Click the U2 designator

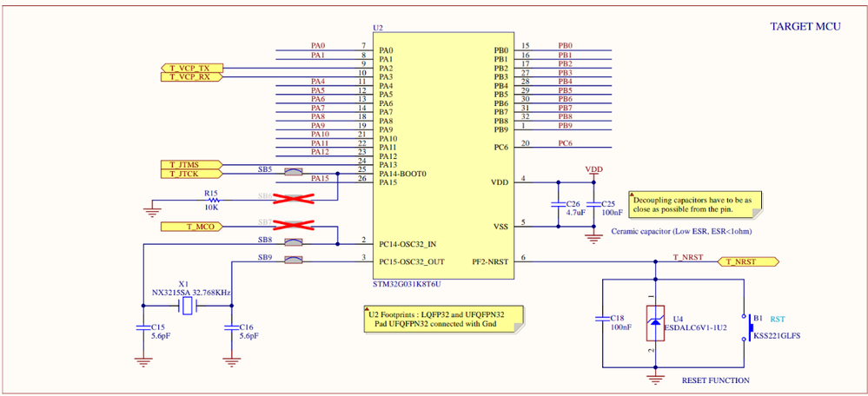(378, 28)
